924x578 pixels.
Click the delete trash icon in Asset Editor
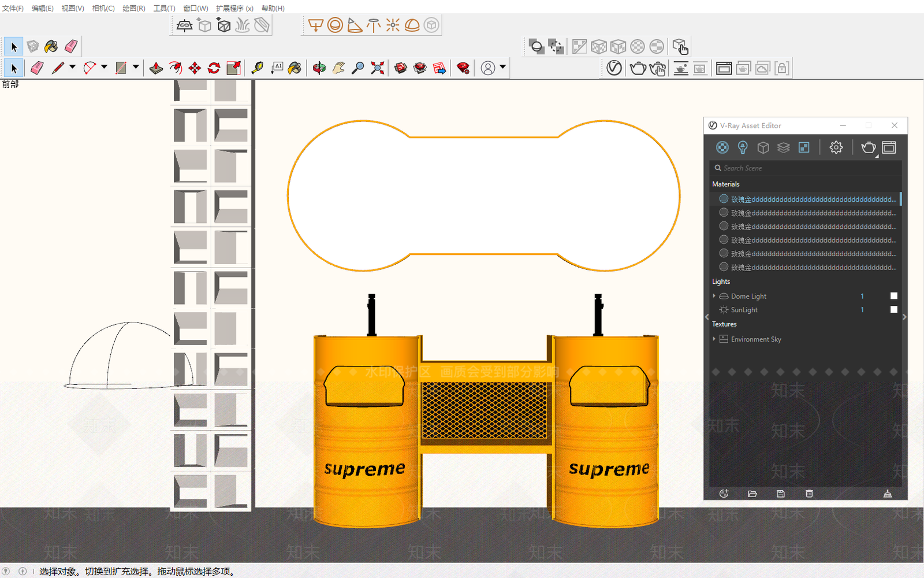tap(809, 494)
